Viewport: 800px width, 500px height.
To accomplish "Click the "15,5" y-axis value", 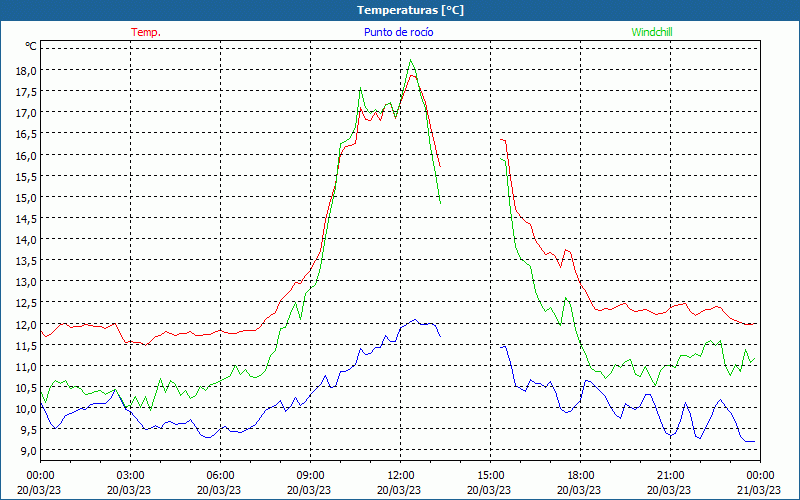I will pos(26,177).
